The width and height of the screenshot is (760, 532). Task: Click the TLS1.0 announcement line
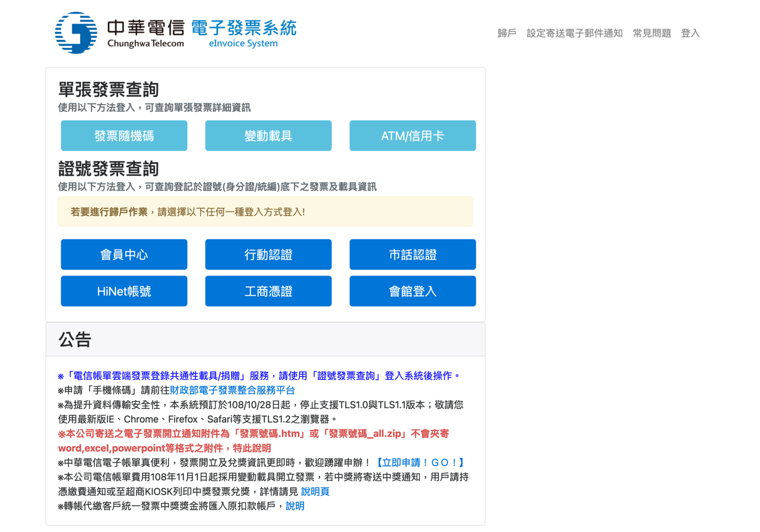click(x=261, y=412)
